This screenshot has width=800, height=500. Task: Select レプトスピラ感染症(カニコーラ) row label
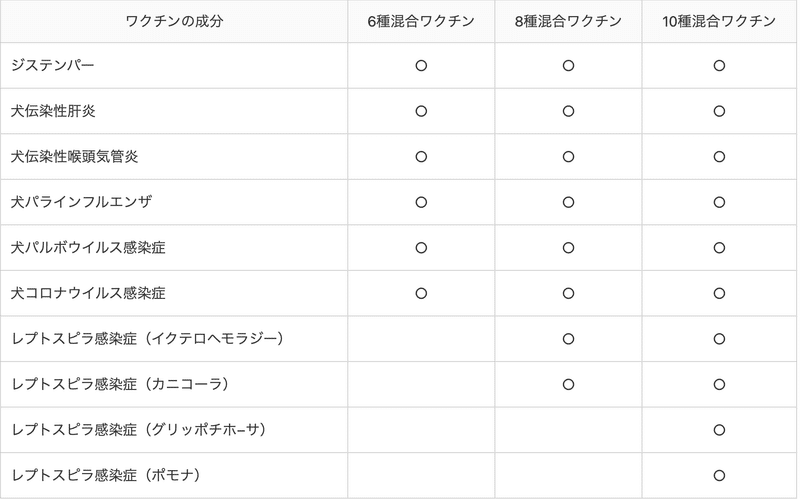click(x=124, y=384)
